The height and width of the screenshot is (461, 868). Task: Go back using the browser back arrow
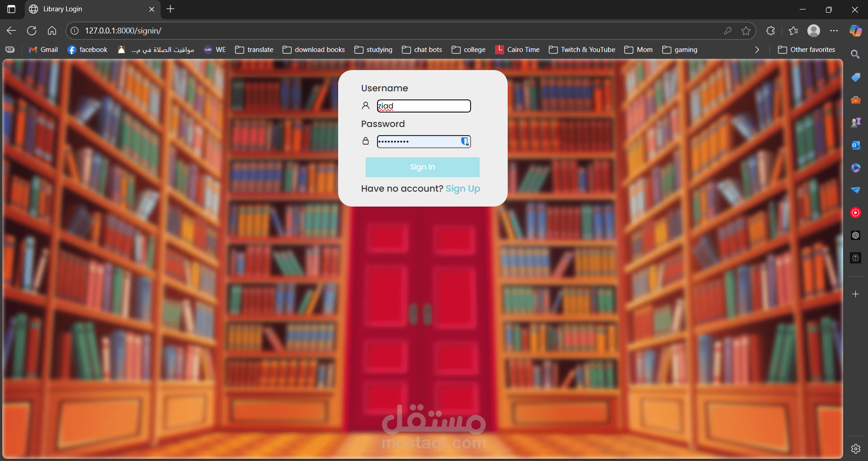11,31
